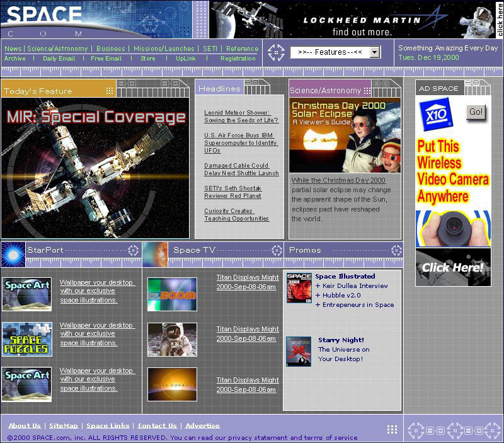The width and height of the screenshot is (504, 443).
Task: Open Curiosity Creates Teaching Opportunities headline
Action: point(236,215)
